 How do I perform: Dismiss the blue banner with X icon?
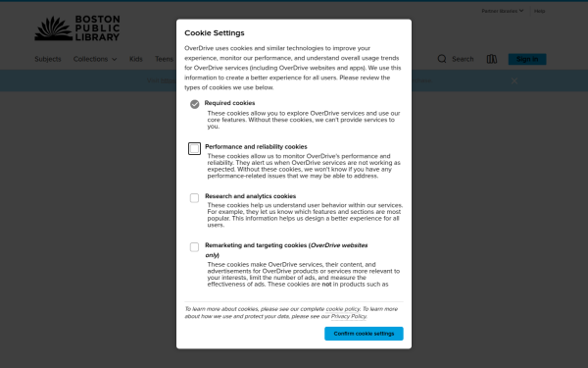tap(514, 80)
